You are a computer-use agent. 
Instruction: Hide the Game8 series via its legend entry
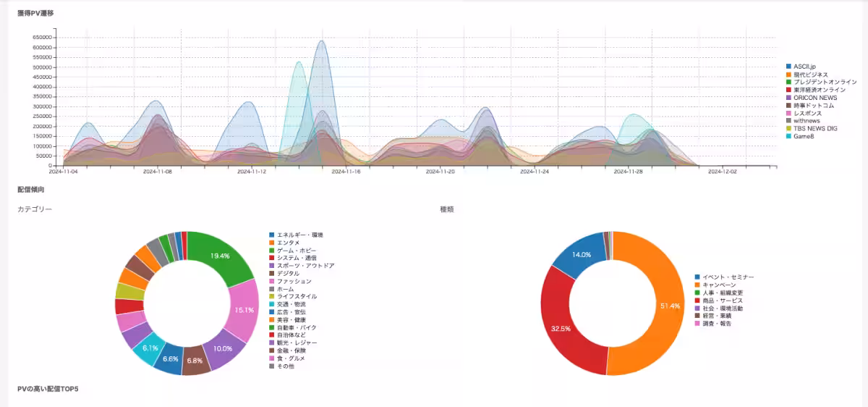point(804,137)
